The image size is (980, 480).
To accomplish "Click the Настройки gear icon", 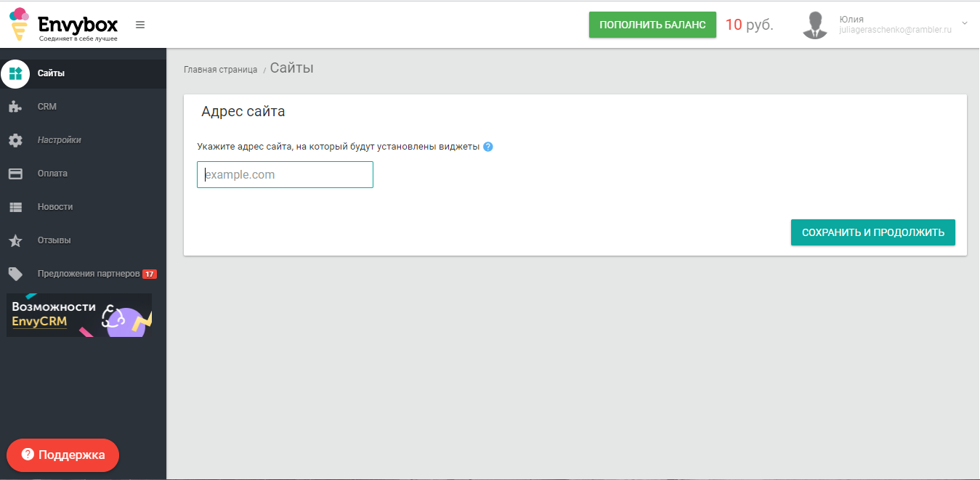I will (x=15, y=140).
